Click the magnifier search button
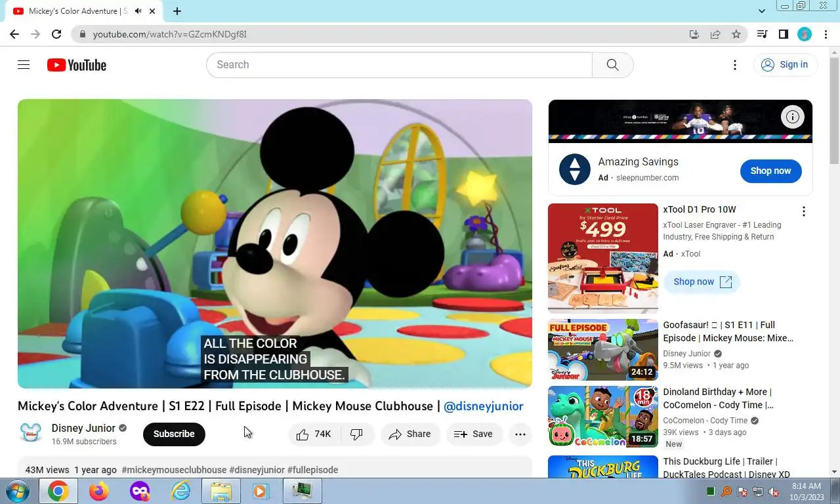Image resolution: width=840 pixels, height=504 pixels. point(612,65)
